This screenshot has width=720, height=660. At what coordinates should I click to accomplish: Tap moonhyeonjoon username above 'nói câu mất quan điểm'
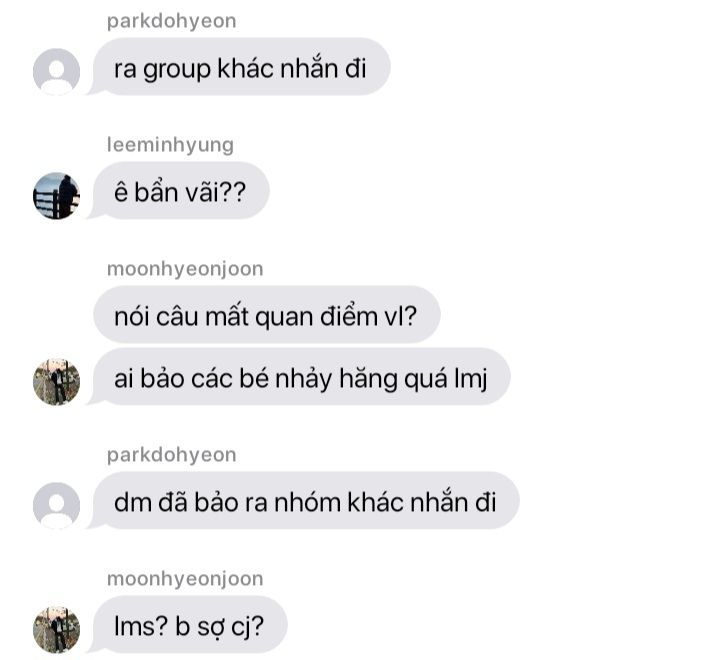pyautogui.click(x=185, y=269)
